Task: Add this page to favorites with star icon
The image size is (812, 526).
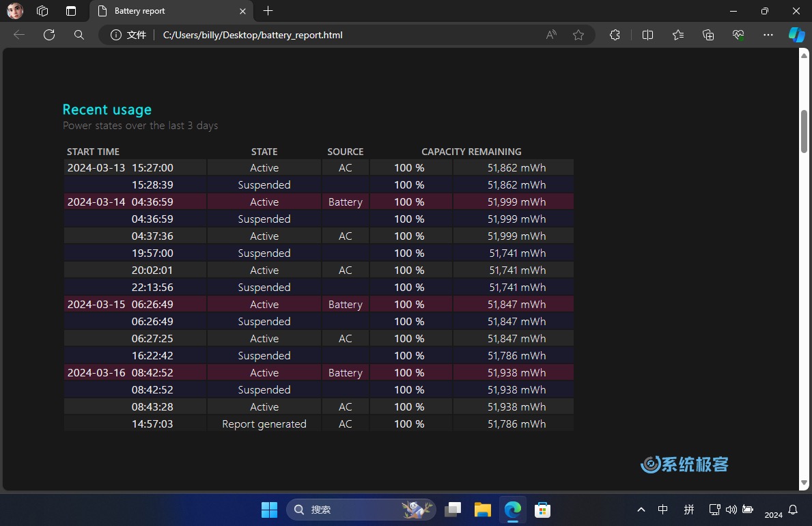Action: pyautogui.click(x=578, y=35)
